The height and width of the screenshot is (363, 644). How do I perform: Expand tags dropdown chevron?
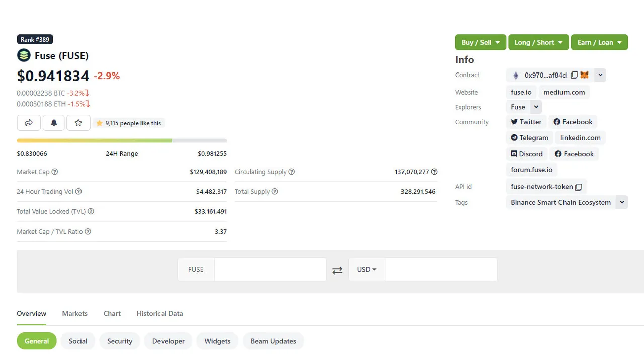coord(622,202)
